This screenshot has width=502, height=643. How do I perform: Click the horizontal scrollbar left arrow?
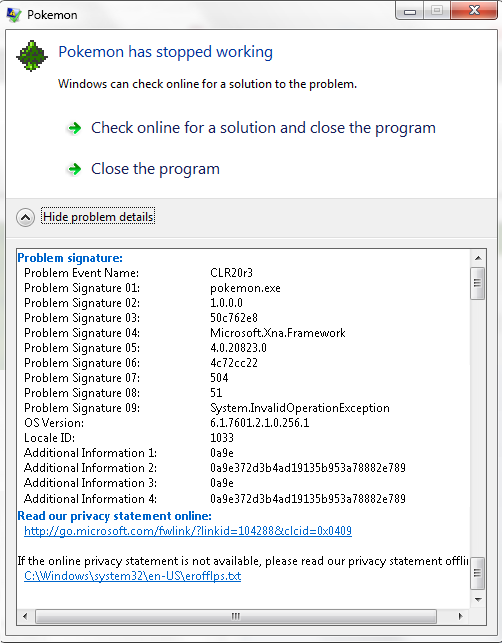point(25,616)
